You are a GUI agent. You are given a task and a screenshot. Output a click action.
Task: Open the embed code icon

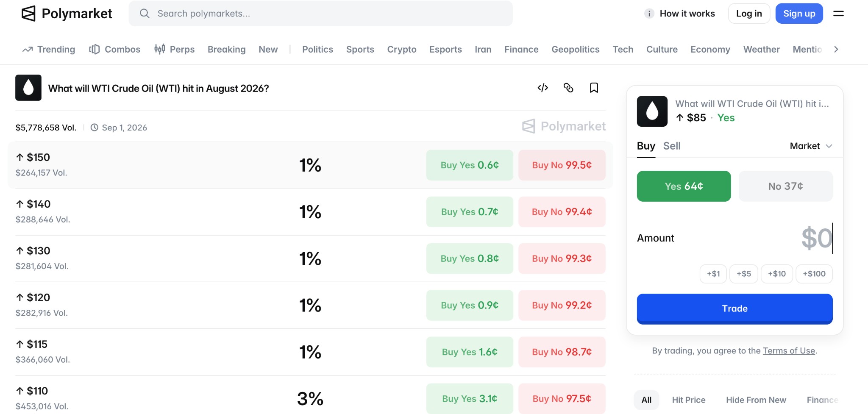coord(543,88)
